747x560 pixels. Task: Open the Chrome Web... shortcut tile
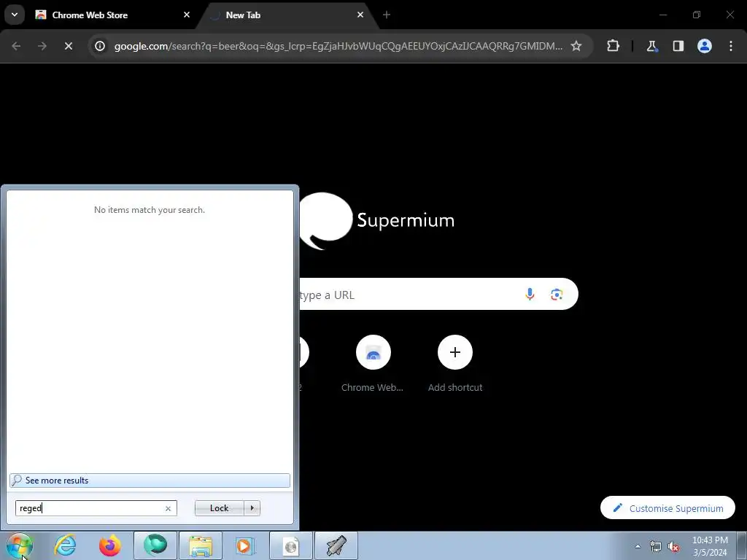(373, 363)
